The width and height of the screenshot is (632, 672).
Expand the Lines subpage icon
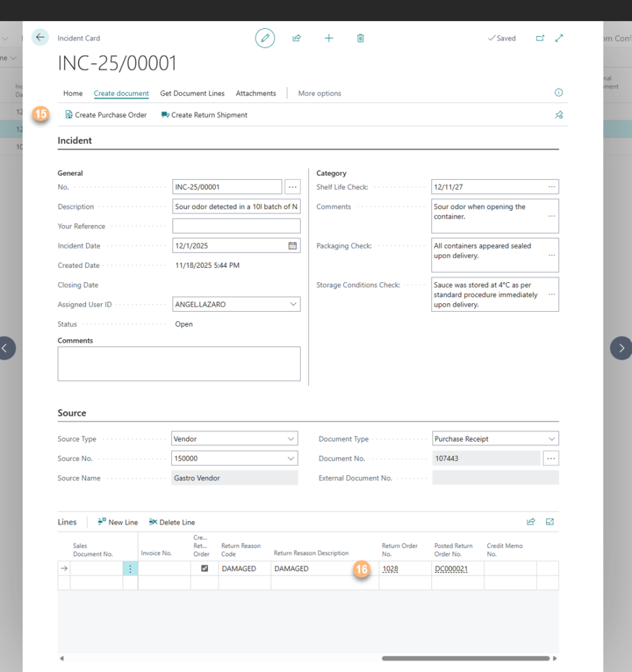tap(550, 522)
